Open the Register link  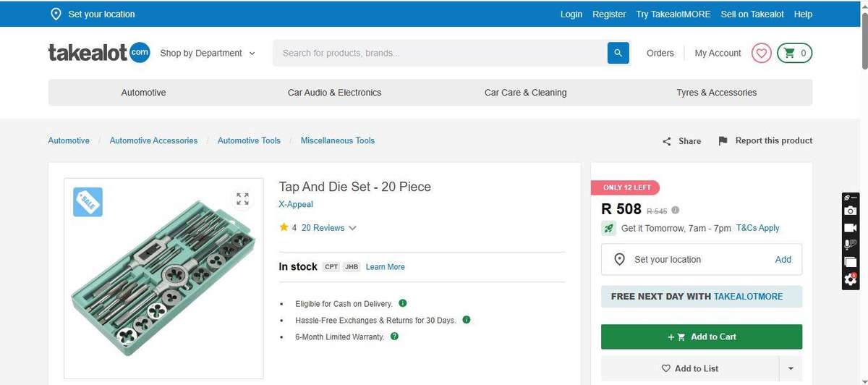(609, 14)
